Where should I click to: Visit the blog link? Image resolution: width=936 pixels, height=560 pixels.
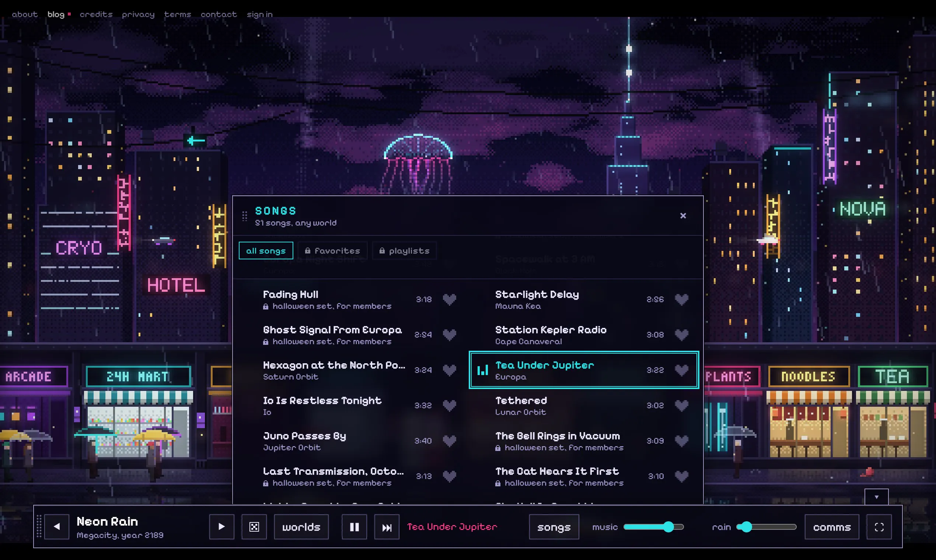(x=56, y=14)
